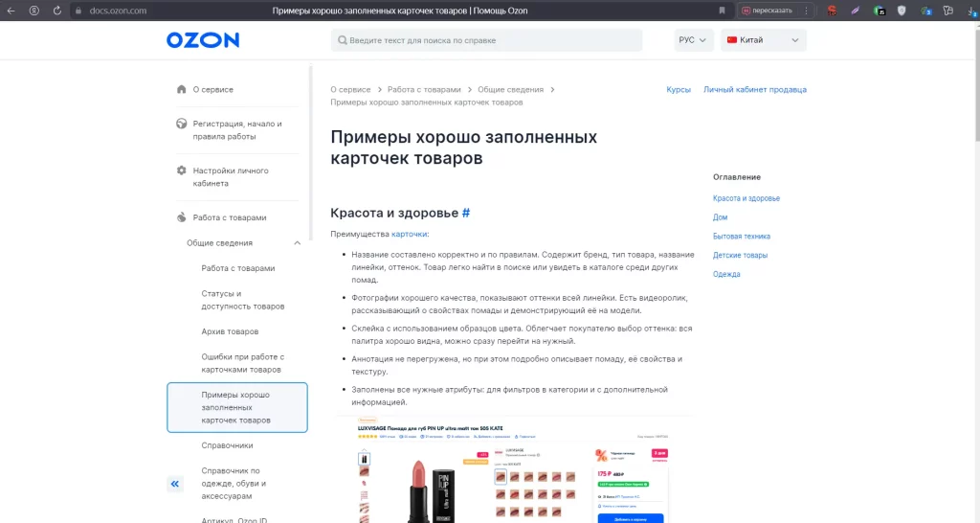
Task: Click the # anchor next to 'Красота и здоровье'
Action: pyautogui.click(x=466, y=213)
